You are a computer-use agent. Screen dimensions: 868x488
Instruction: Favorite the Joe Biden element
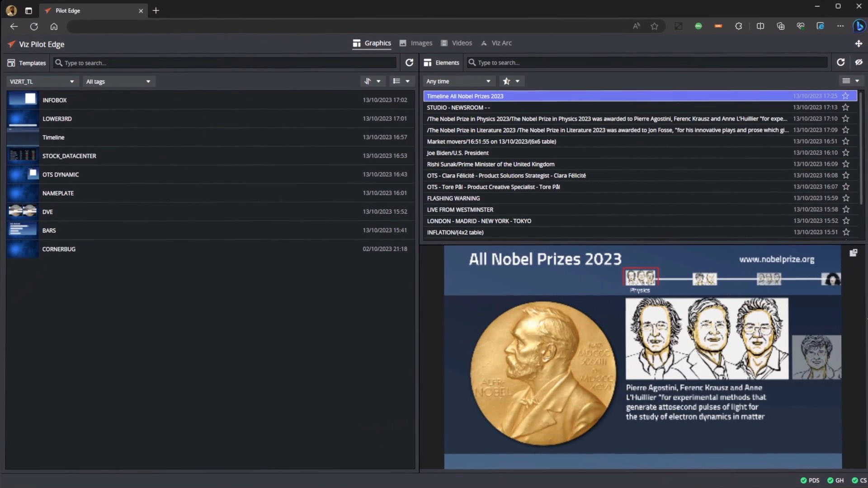coord(846,152)
